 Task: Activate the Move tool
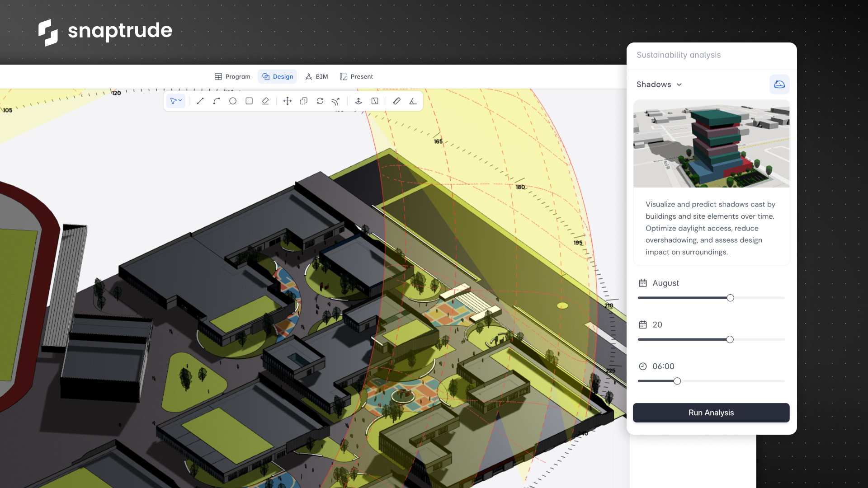pyautogui.click(x=288, y=101)
